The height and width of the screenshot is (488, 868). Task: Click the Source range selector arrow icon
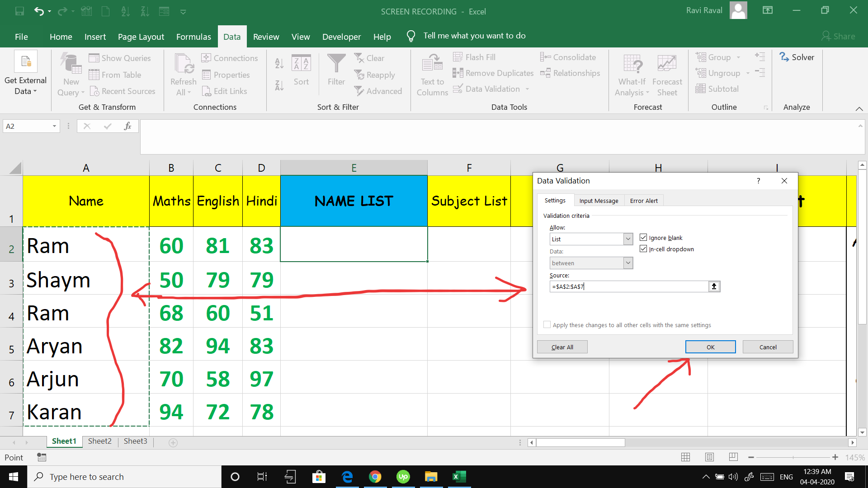click(x=714, y=286)
